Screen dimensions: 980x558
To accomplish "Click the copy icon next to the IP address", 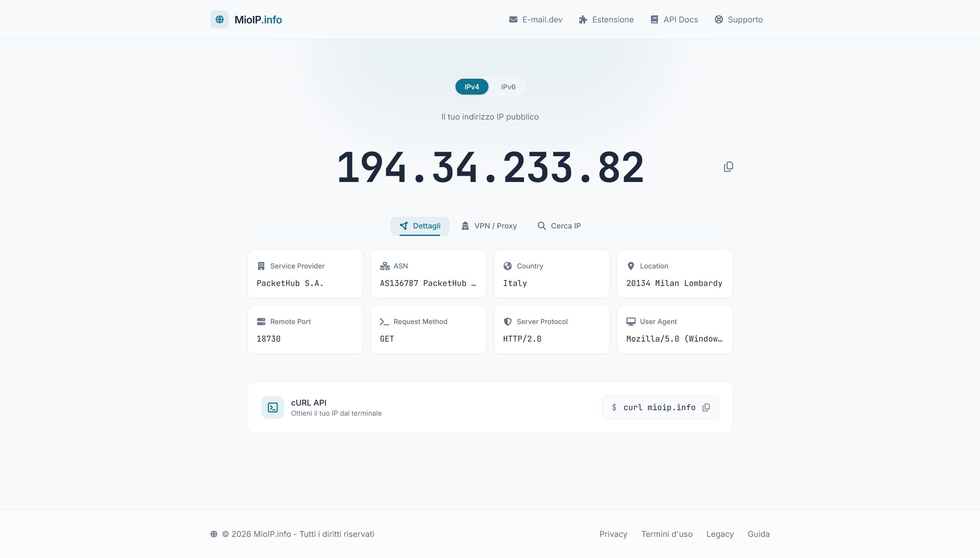I will point(728,166).
